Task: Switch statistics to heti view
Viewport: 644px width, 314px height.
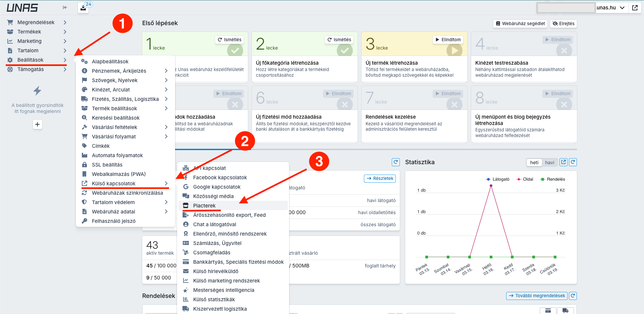Action: tap(534, 163)
